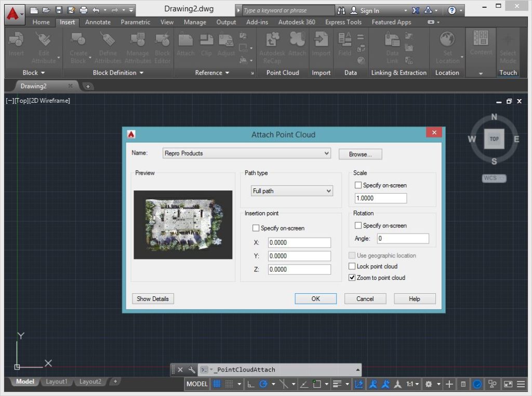The image size is (532, 396).
Task: Click the clean screen icon in the status bar
Action: click(x=508, y=384)
